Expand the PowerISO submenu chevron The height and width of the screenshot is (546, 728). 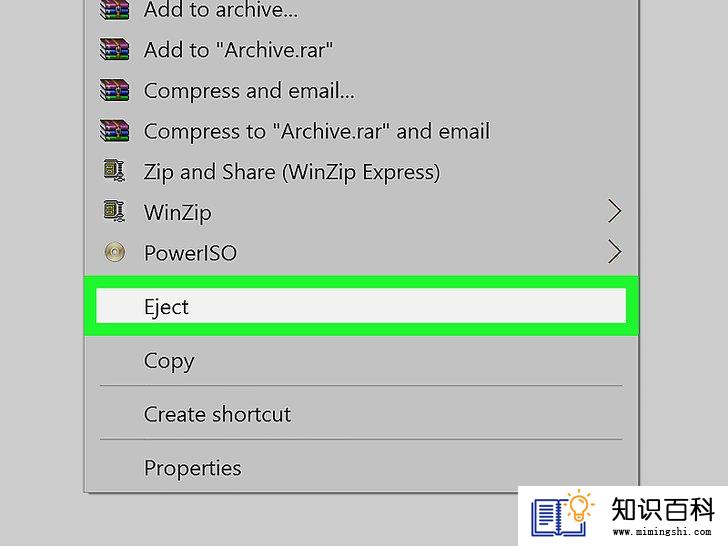[x=614, y=252]
